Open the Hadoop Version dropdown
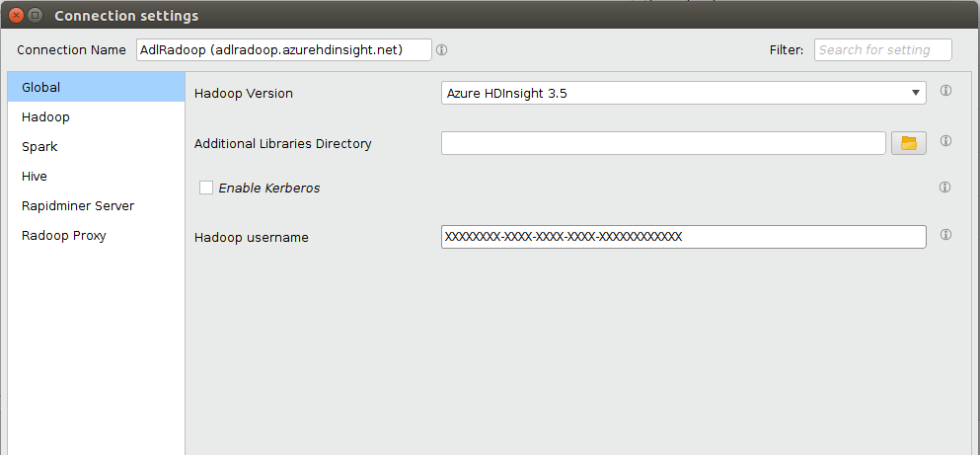The width and height of the screenshot is (980, 455). click(x=683, y=93)
